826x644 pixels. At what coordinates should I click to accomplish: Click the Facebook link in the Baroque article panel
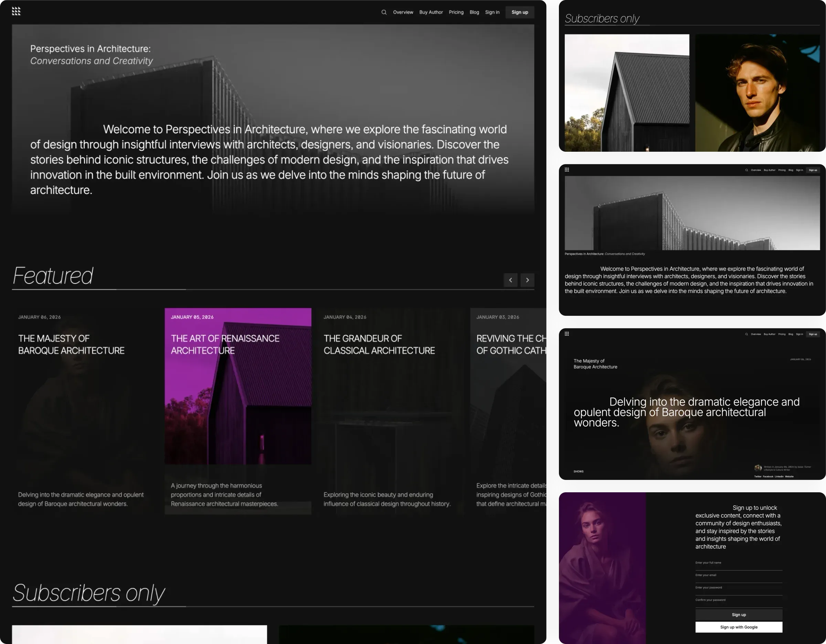pos(768,476)
